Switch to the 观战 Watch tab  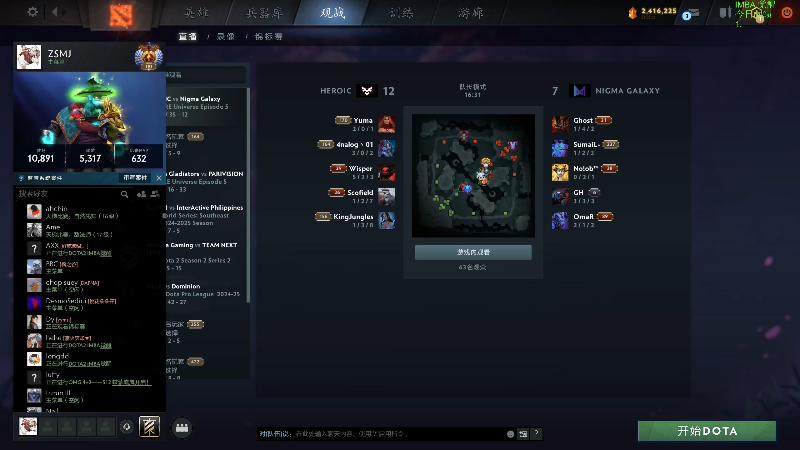(333, 13)
